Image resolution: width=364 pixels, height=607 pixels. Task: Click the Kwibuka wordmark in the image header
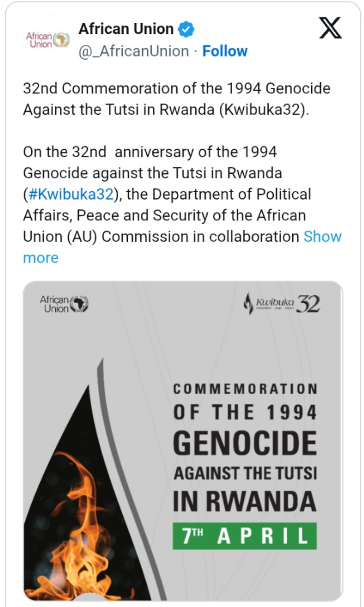(275, 303)
